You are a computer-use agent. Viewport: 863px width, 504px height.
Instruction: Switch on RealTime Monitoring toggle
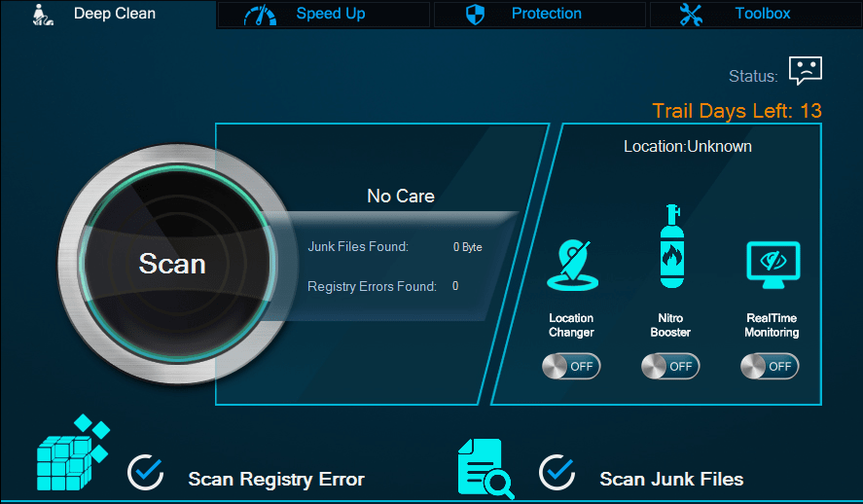coord(770,367)
